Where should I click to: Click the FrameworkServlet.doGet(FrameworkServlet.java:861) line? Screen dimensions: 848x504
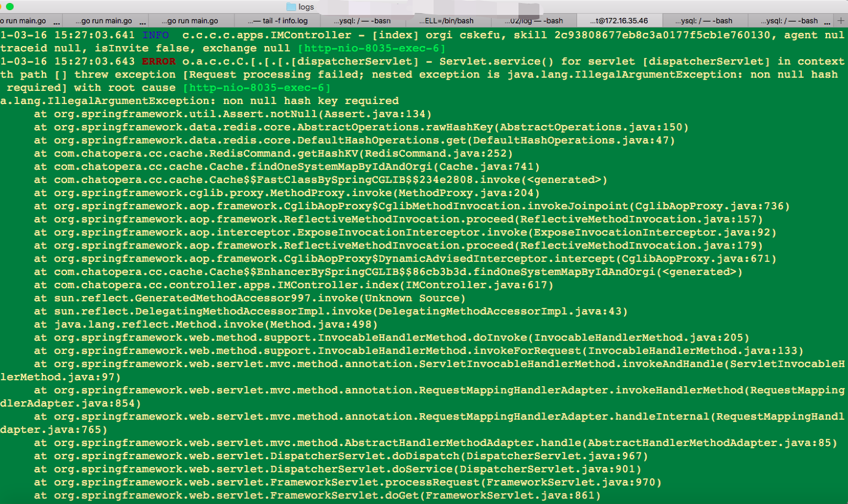[317, 496]
